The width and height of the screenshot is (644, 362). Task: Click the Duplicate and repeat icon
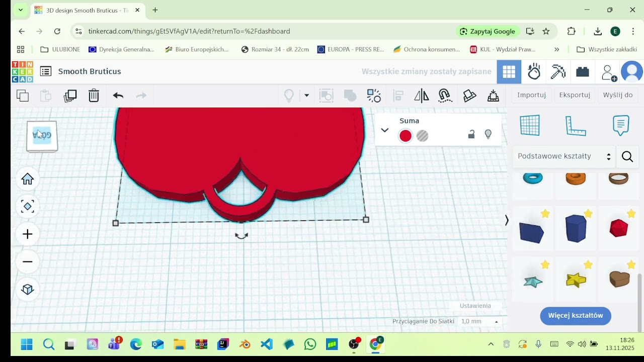coord(70,96)
